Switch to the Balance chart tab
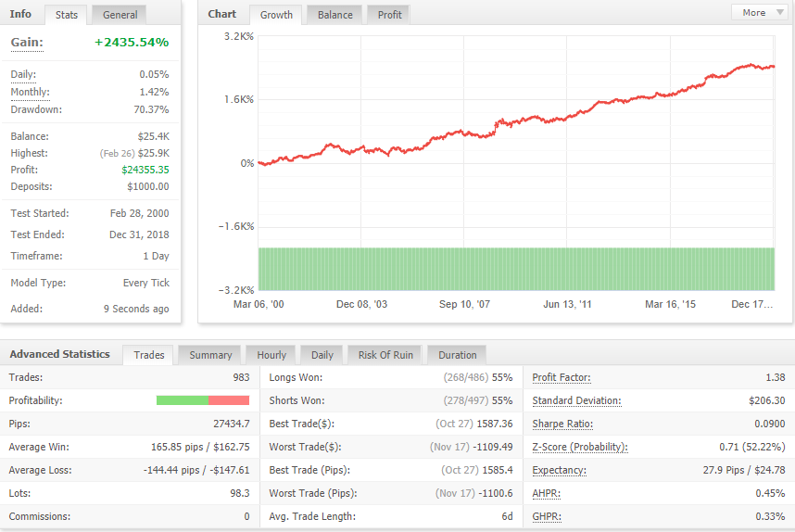 point(334,15)
